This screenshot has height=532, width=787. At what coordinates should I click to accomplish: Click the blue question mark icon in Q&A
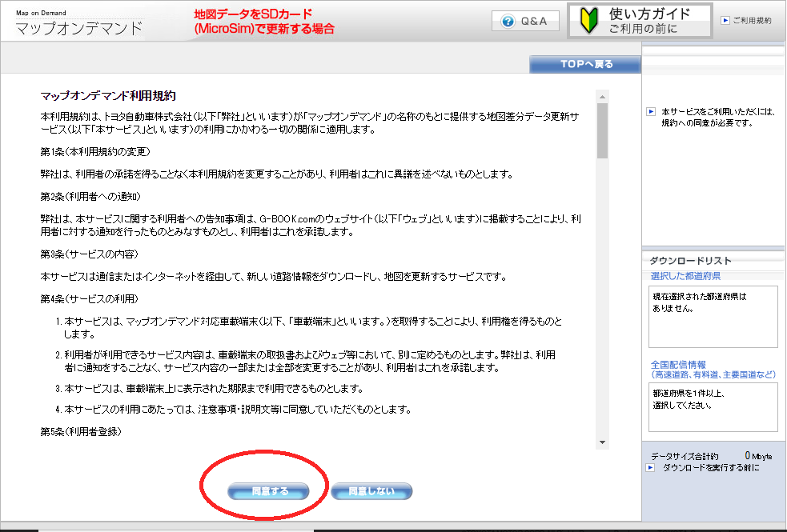click(508, 21)
